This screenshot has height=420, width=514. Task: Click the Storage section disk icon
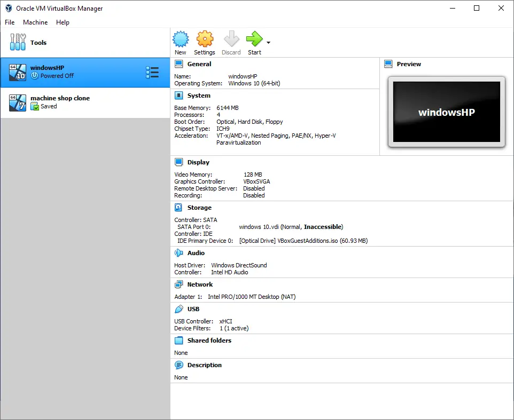(x=178, y=208)
